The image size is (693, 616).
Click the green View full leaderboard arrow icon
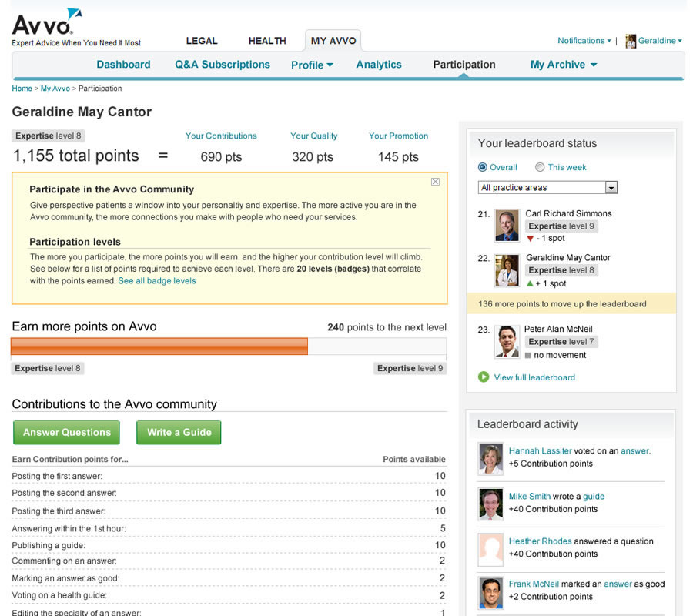[x=484, y=377]
